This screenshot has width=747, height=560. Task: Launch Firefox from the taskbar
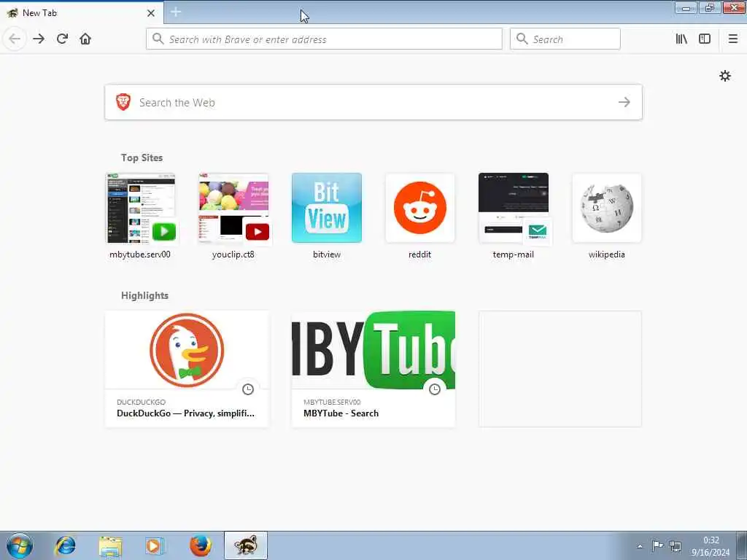(x=200, y=545)
